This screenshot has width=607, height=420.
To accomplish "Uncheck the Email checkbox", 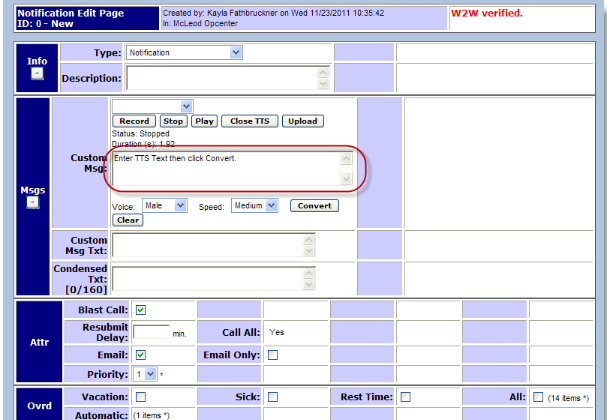I will 141,354.
